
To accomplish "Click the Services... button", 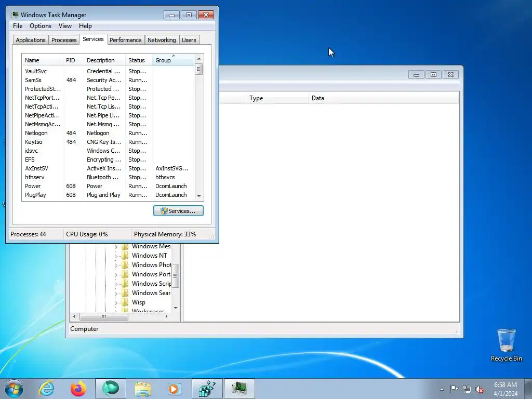I will point(178,211).
